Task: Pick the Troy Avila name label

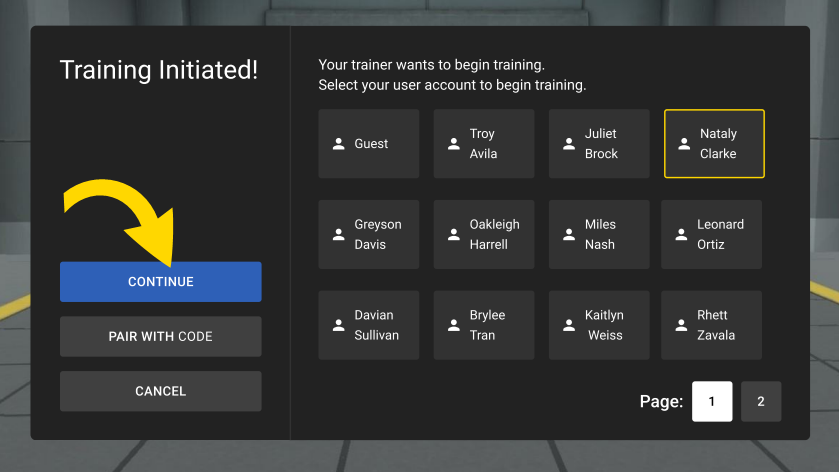Action: (x=484, y=144)
